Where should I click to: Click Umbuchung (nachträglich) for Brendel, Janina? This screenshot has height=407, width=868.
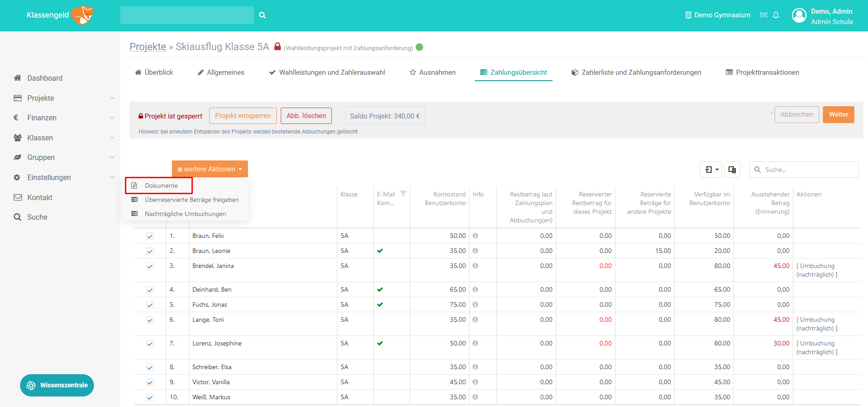click(817, 270)
